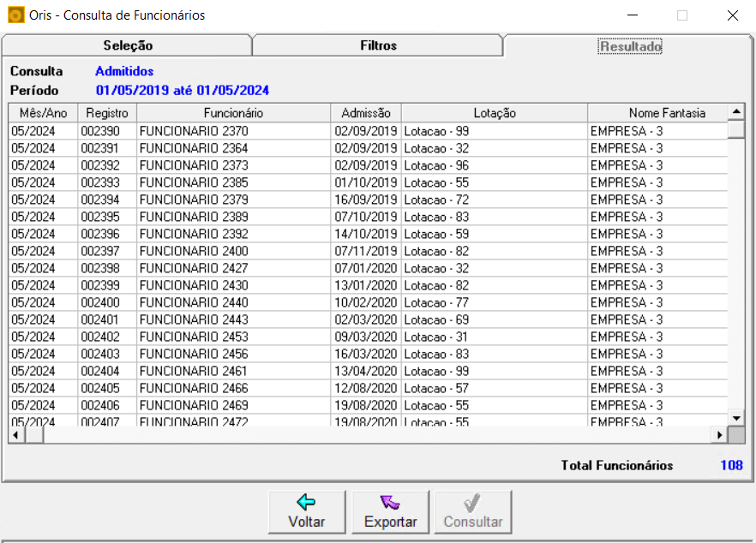Click the período 01/05/2019 até 01/05/2024 text
756x543 pixels.
pos(183,91)
